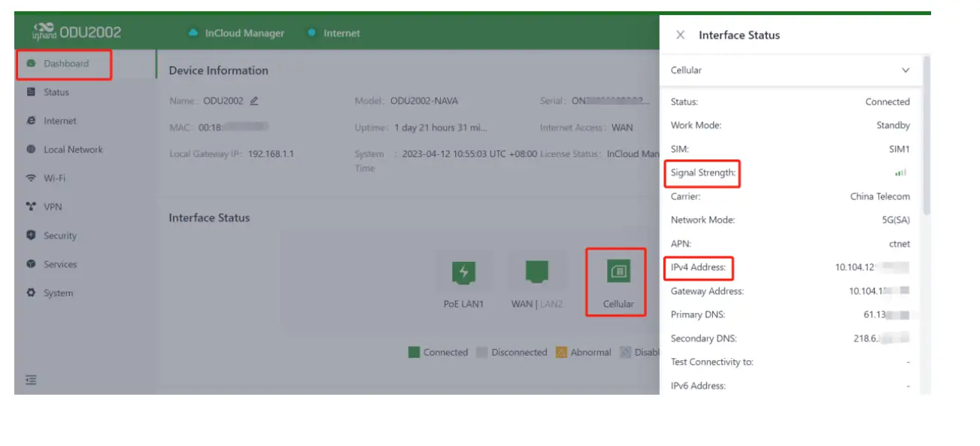Click the InHand ODU2002 logo
Image resolution: width=980 pixels, height=446 pixels.
pos(77,32)
